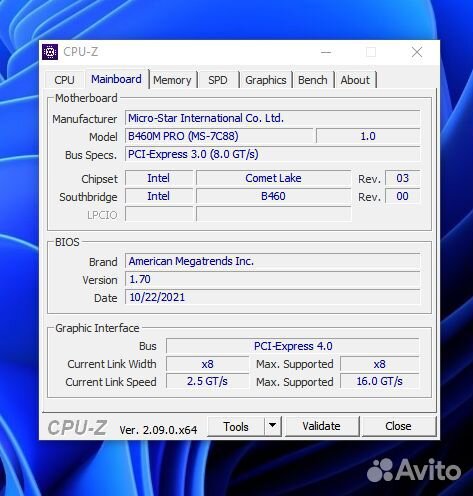Open the Graphics tab
Screen dimensions: 473x496
point(266,80)
